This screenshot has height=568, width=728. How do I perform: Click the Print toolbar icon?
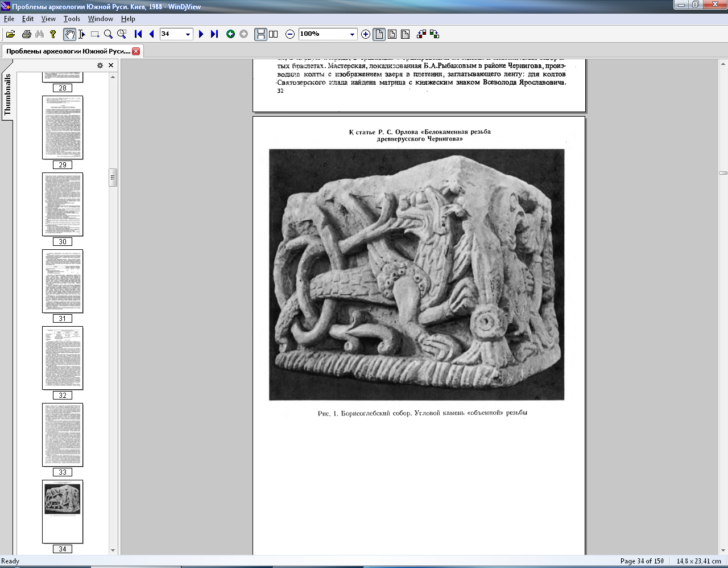coord(26,34)
